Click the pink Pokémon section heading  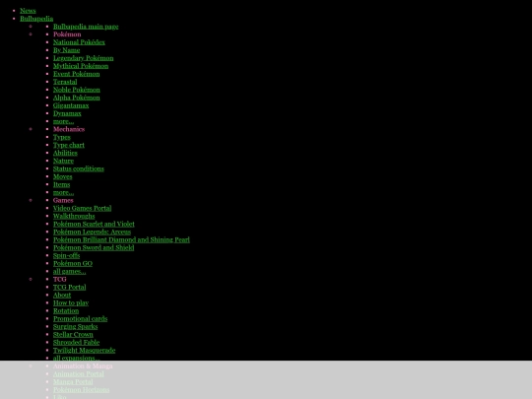pyautogui.click(x=67, y=34)
